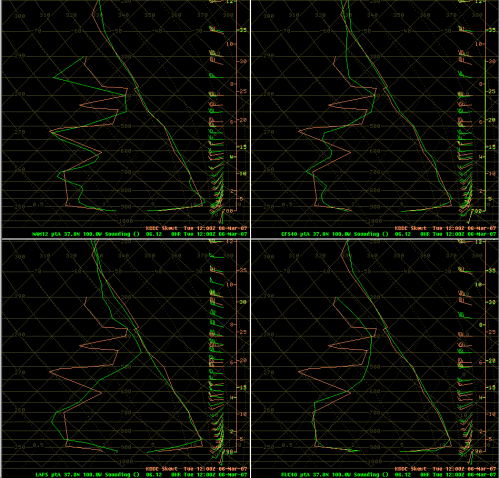
Task: Click the 900 pressure label in NAM12 panel
Action: [126, 206]
